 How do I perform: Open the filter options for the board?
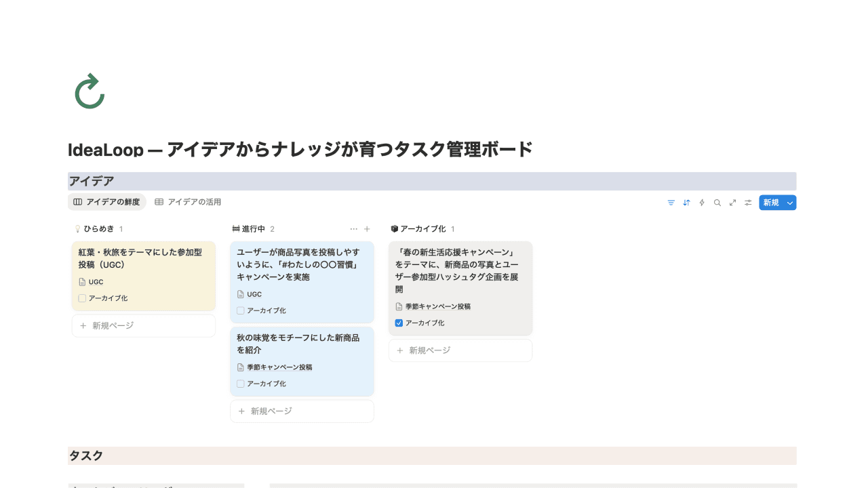671,203
